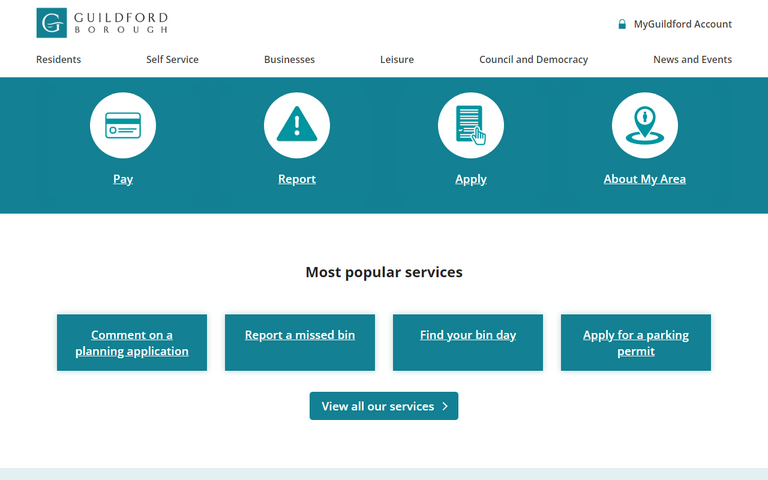
Task: Open the Residents menu
Action: [59, 60]
